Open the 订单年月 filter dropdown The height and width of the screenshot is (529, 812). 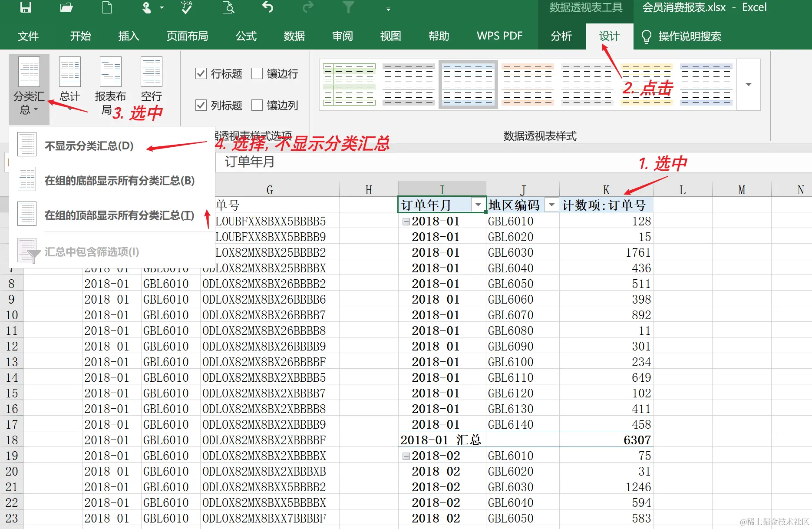tap(478, 205)
